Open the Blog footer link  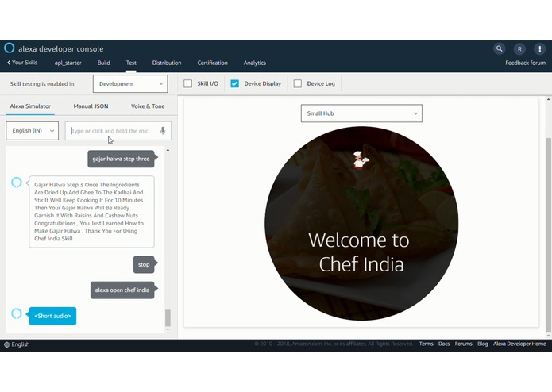(x=483, y=344)
